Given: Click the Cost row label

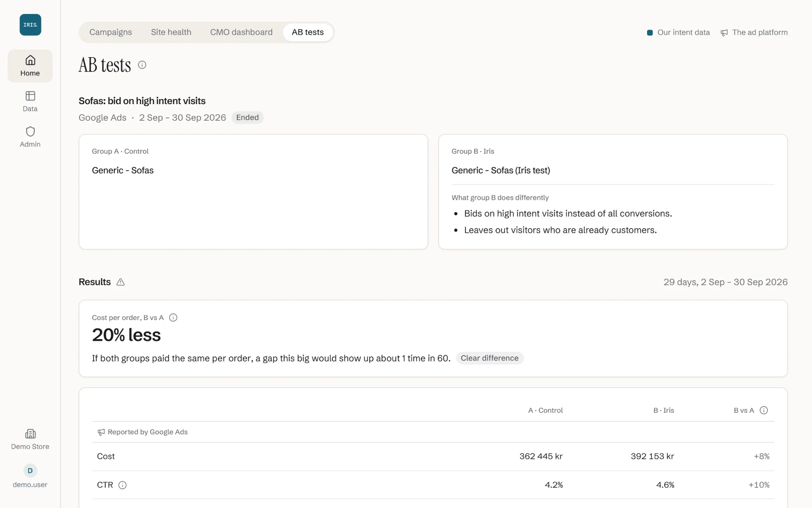Looking at the screenshot, I should [x=106, y=456].
